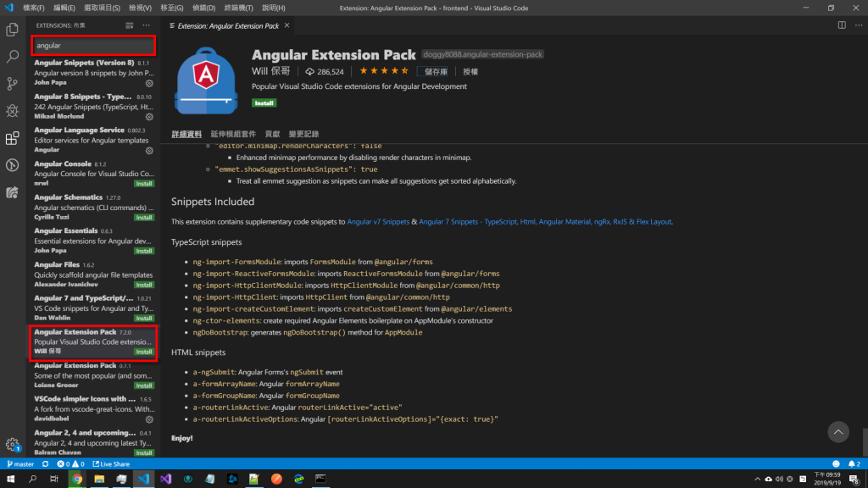Click the master branch indicator

coord(20,464)
